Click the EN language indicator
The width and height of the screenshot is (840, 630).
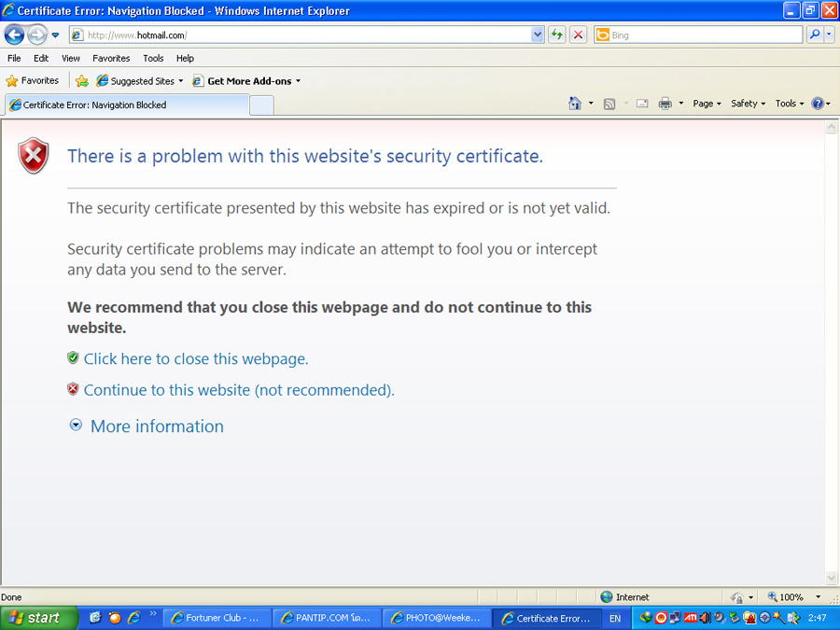click(615, 618)
